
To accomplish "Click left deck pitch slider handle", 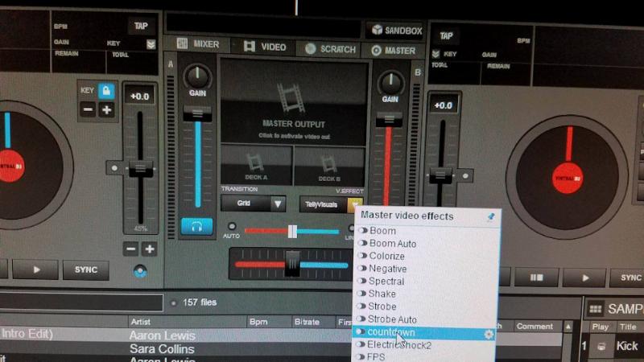I will 140,168.
